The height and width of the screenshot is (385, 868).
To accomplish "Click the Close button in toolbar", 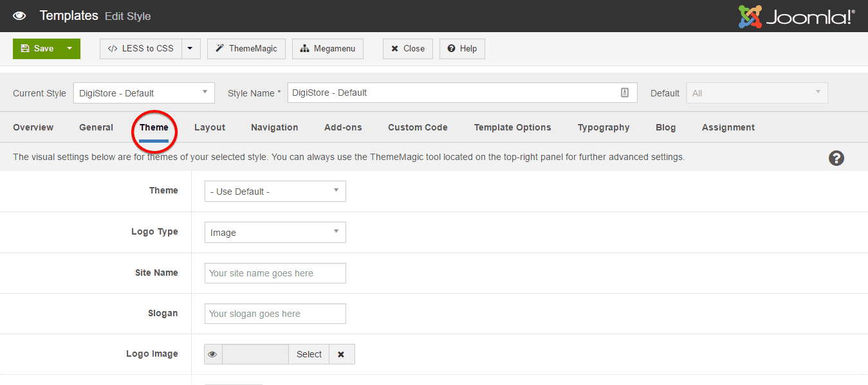I will click(407, 49).
